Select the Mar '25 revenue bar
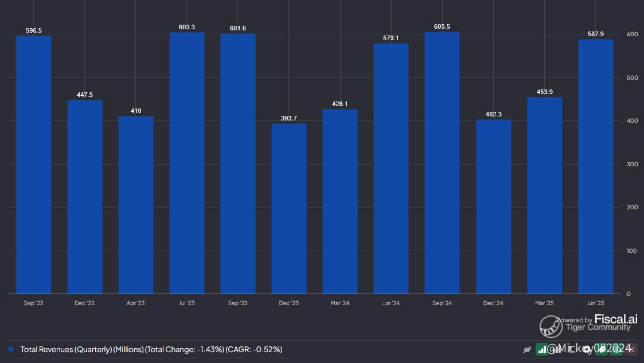 544,196
